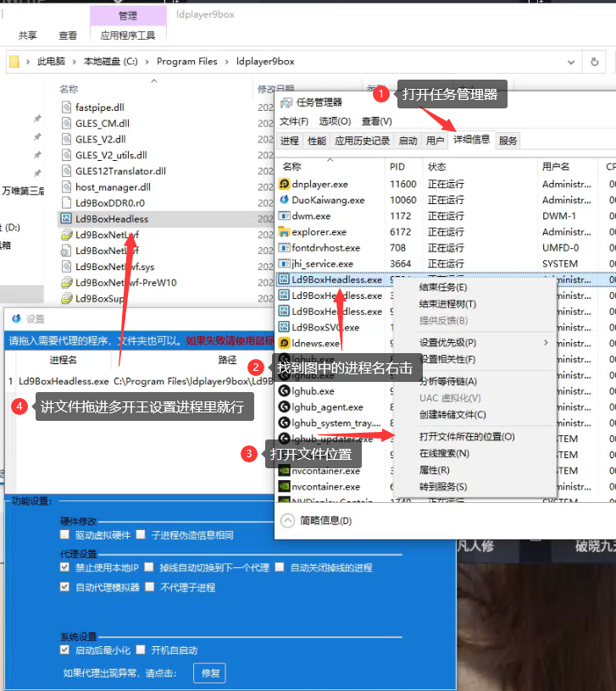Screen dimensions: 616x691
Task: Open the address bar history dropdown
Action: click(x=571, y=62)
